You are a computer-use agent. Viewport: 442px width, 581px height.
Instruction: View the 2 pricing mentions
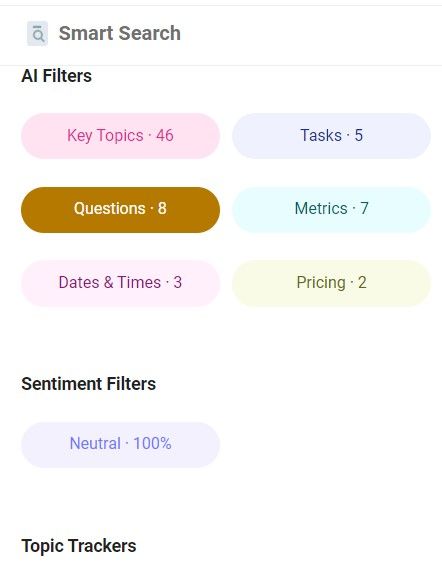coord(331,283)
